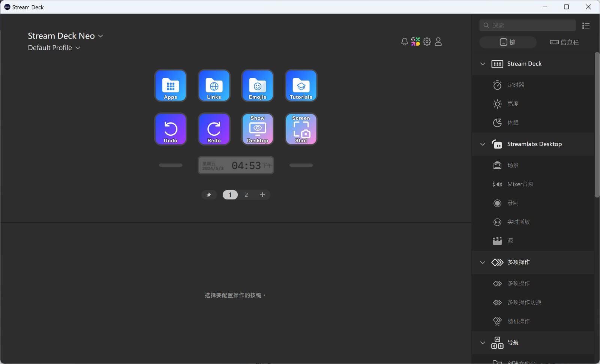Screen dimensions: 600x364
Task: Open the Links folder key
Action: (214, 85)
